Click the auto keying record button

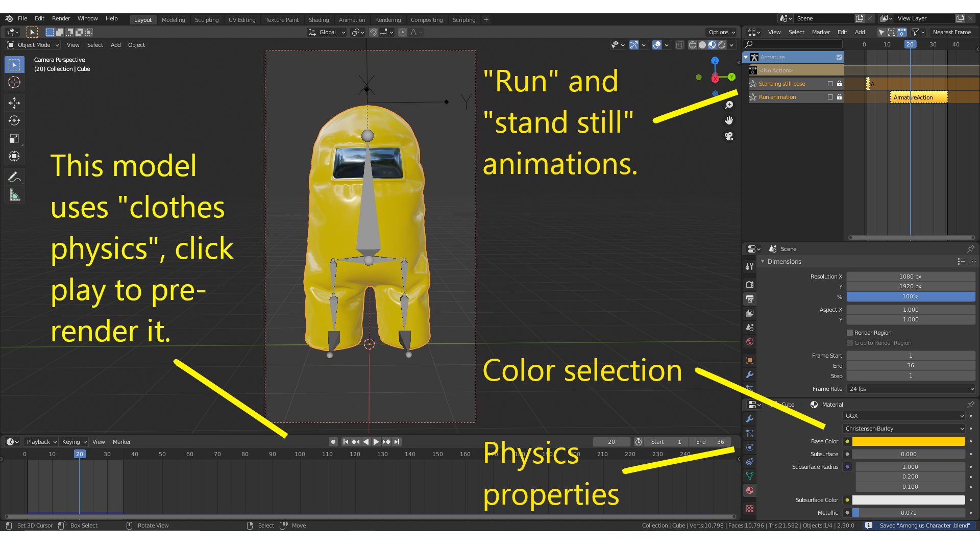pos(333,442)
